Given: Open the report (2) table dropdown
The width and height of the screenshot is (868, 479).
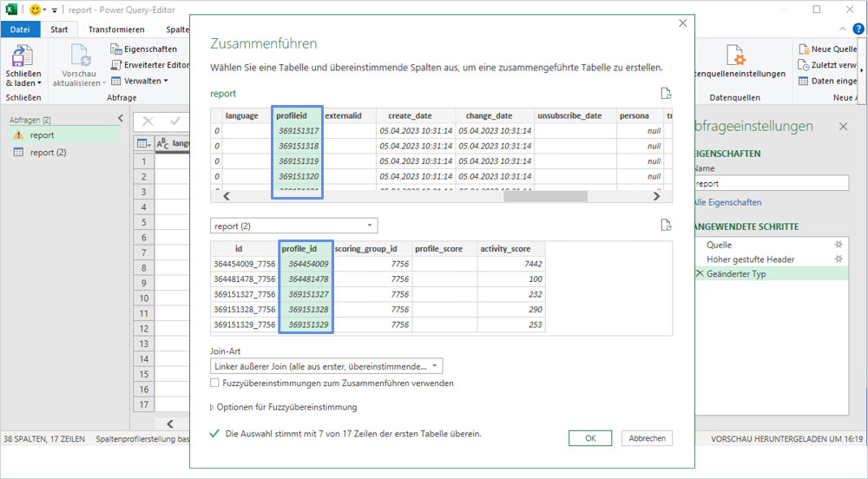Looking at the screenshot, I should tap(294, 226).
